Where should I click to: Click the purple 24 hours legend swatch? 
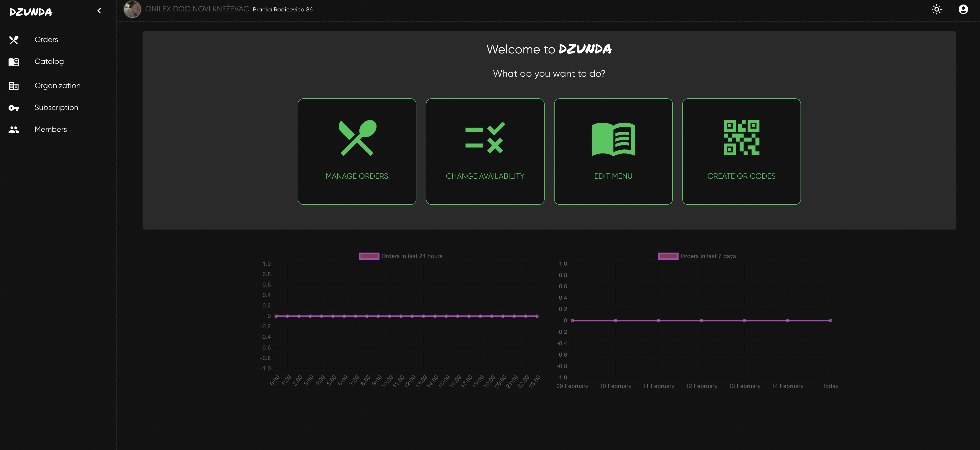coord(369,256)
